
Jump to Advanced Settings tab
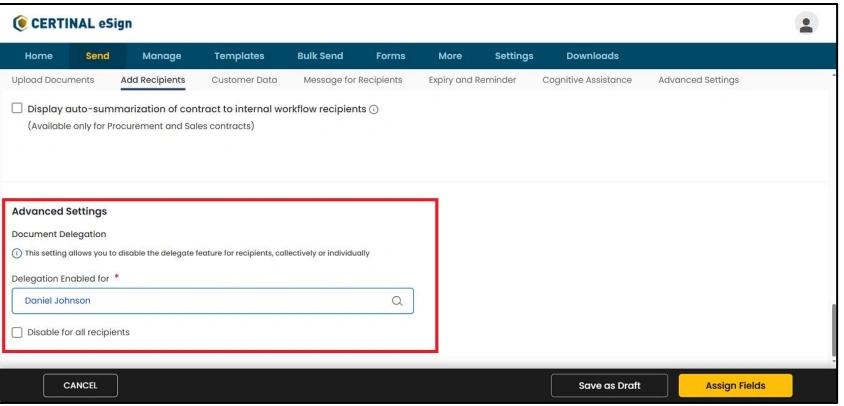[698, 80]
